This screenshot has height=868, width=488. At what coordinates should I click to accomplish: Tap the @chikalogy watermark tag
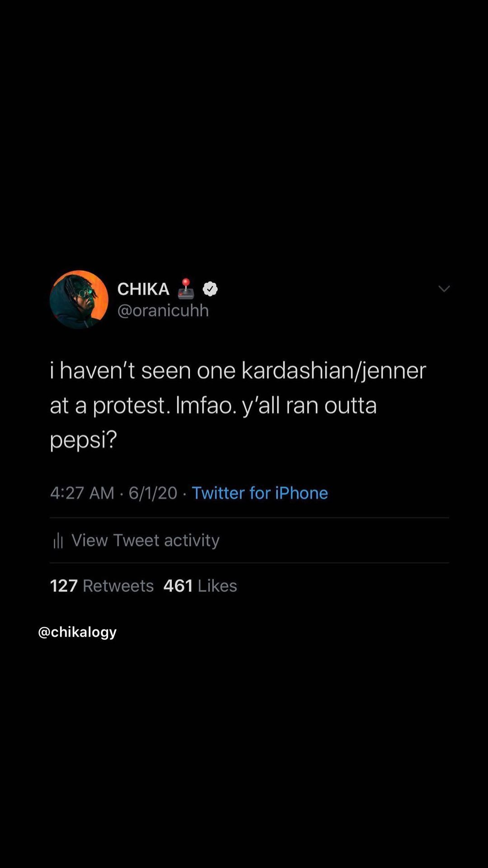[x=77, y=632]
